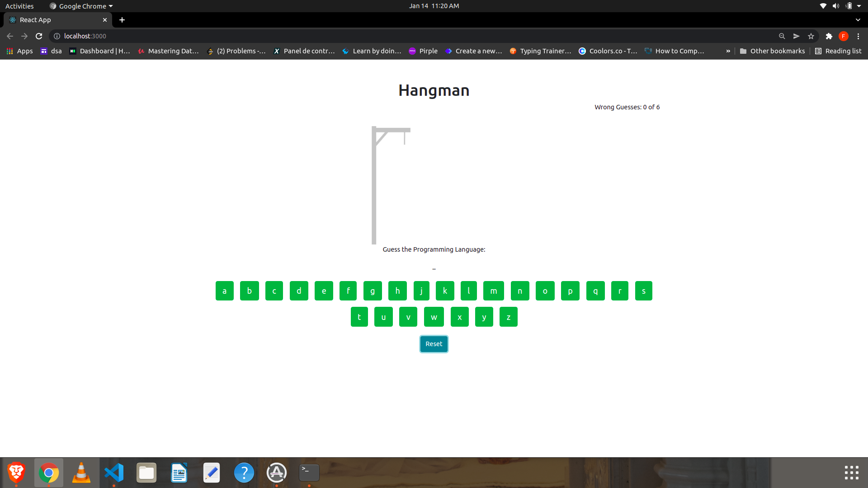The height and width of the screenshot is (488, 868).
Task: Guess the letter e
Action: pyautogui.click(x=324, y=291)
